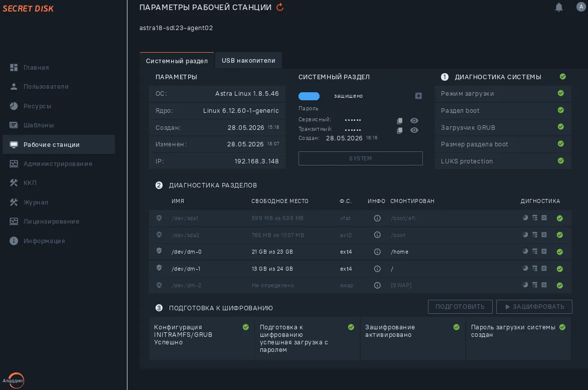This screenshot has height=390, width=588.
Task: Select the Linux 6.12.60-1-generic kernel value
Action: (x=241, y=110)
